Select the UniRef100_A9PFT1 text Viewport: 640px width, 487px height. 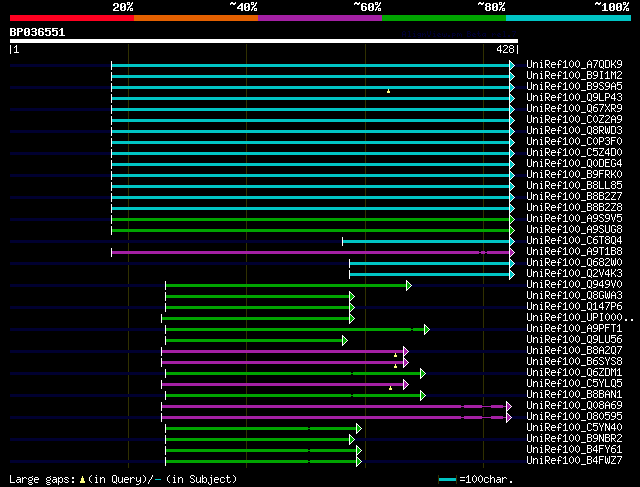(574, 329)
